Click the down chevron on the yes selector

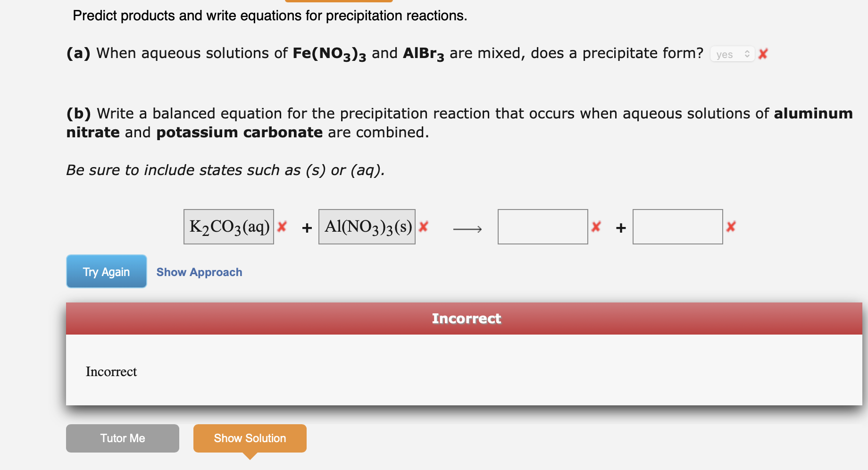748,56
